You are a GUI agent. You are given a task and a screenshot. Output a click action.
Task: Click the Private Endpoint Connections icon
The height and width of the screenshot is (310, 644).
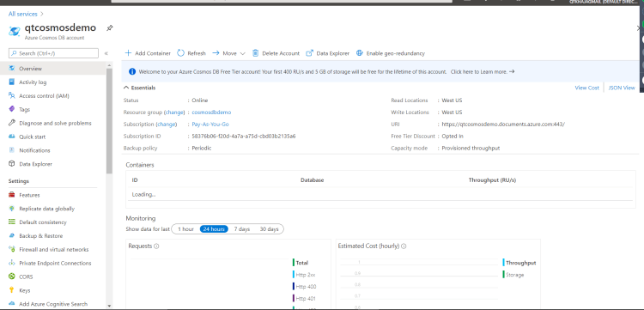tap(12, 263)
